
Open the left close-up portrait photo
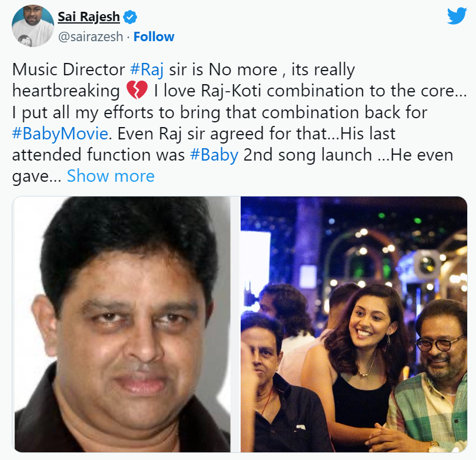(x=122, y=324)
